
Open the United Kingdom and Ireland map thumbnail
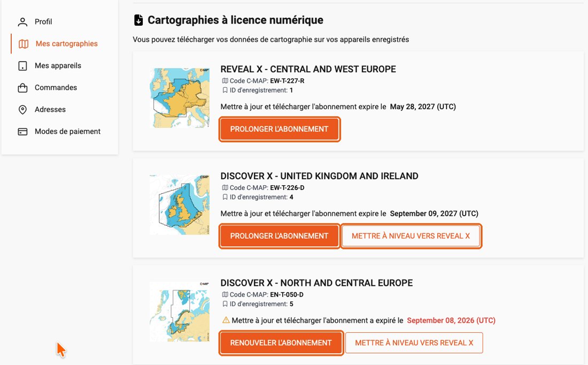click(x=180, y=205)
